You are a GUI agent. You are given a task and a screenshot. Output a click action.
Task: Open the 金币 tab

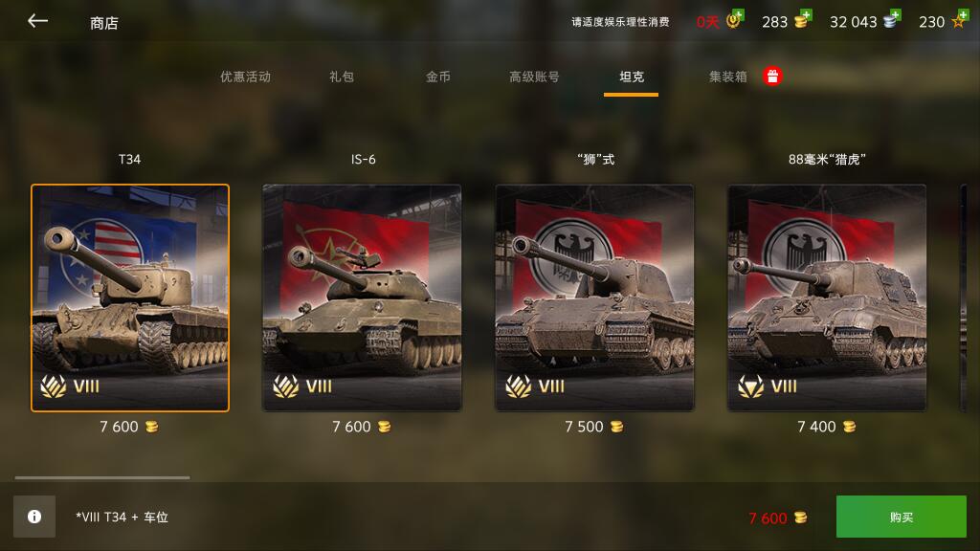click(x=437, y=77)
